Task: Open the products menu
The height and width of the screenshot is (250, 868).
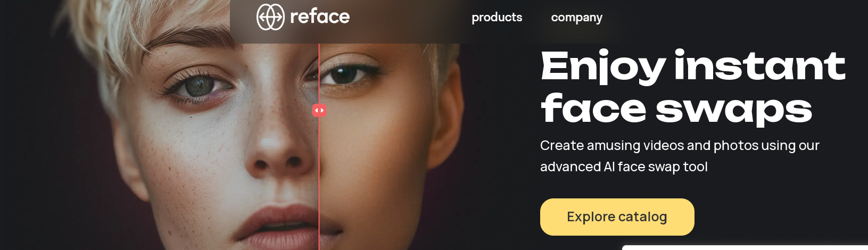Action: click(x=497, y=17)
